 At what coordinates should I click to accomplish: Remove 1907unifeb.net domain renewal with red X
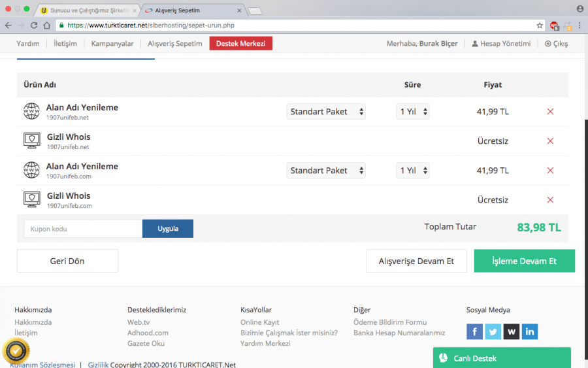click(x=550, y=112)
